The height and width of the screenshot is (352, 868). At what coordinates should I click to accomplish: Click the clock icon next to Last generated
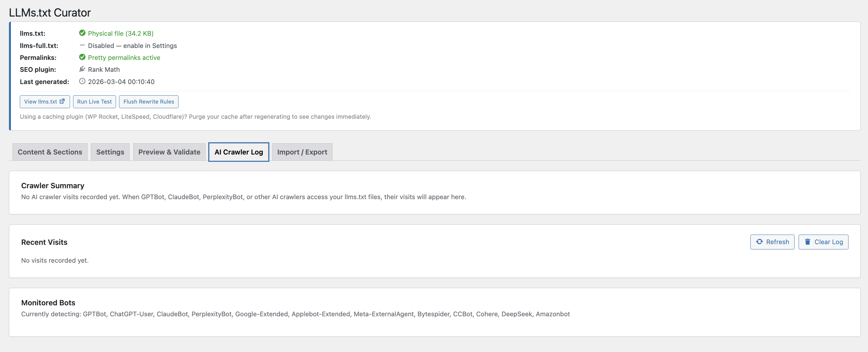(82, 81)
